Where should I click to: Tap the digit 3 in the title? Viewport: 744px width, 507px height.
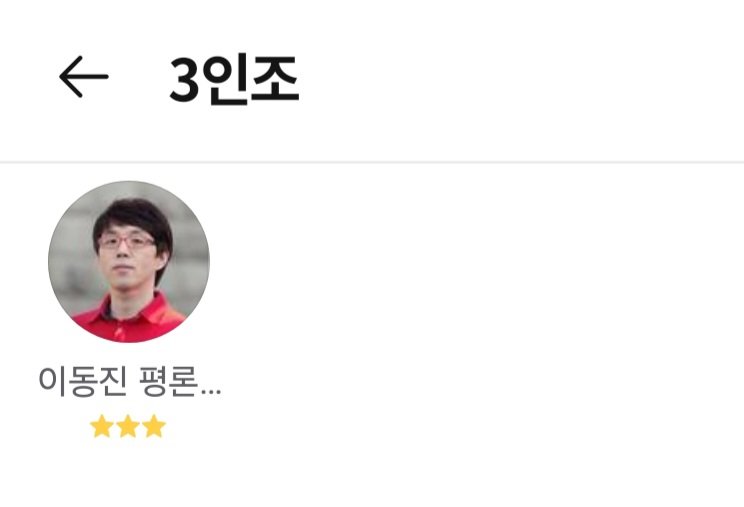pos(185,80)
